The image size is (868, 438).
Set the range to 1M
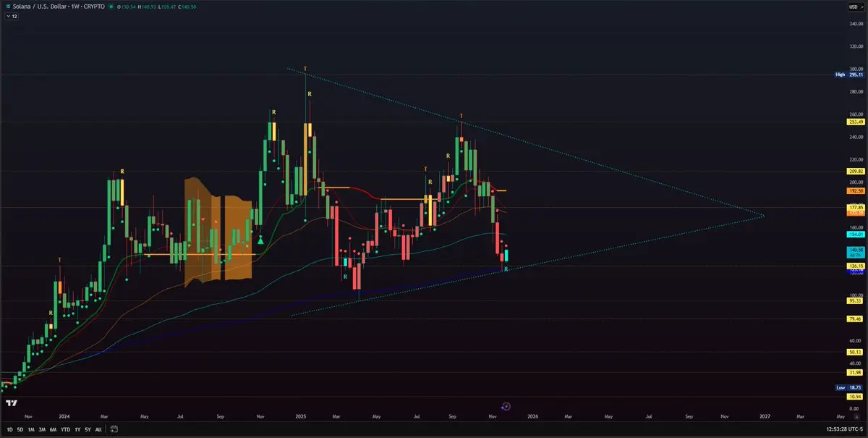coord(32,429)
